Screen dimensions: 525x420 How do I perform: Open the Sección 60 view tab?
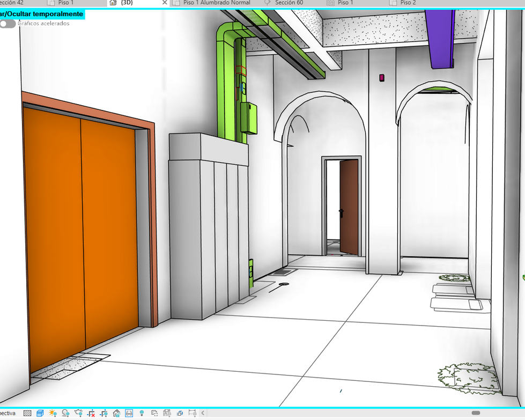(289, 3)
